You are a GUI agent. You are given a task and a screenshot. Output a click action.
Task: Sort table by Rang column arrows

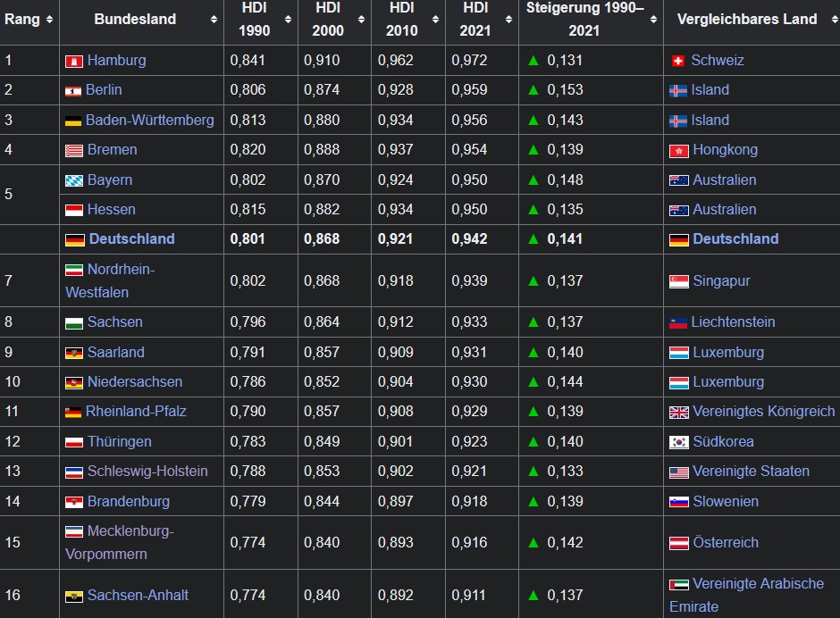click(49, 20)
